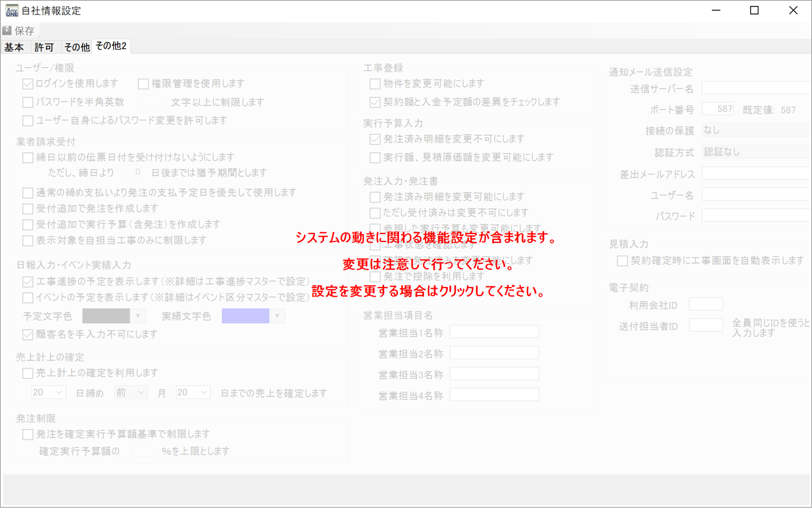Enable 権限管理を使用します checkbox

pos(144,84)
